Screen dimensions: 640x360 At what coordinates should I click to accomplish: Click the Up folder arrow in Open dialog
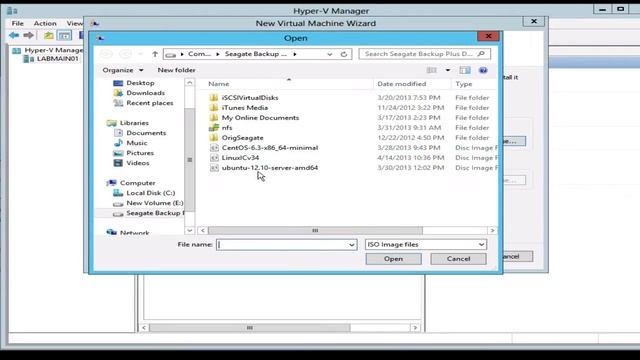point(155,54)
